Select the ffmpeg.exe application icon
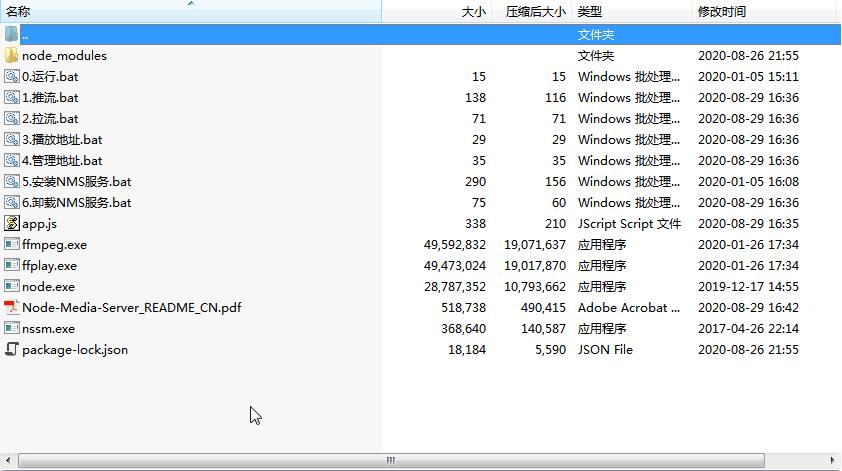The height and width of the screenshot is (471, 842). [12, 245]
